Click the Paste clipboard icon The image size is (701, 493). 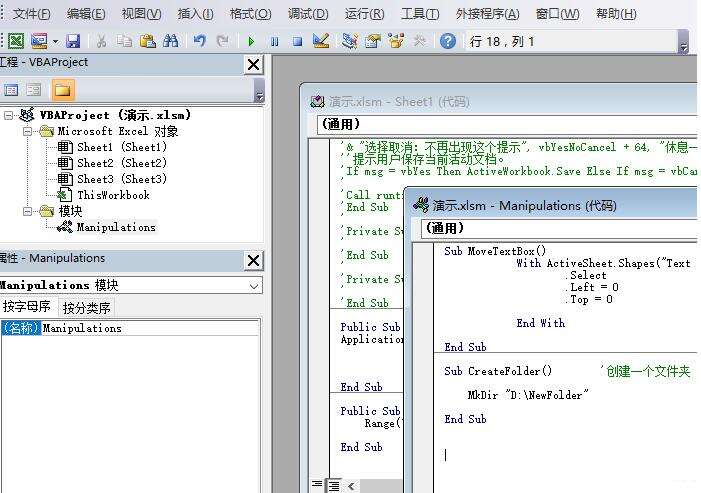148,41
